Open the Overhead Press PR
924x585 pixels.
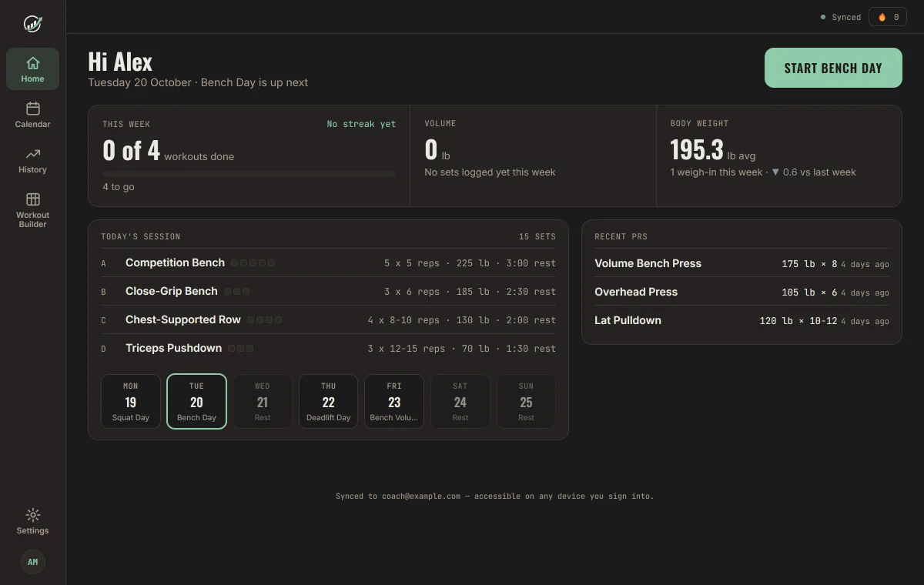coord(742,292)
